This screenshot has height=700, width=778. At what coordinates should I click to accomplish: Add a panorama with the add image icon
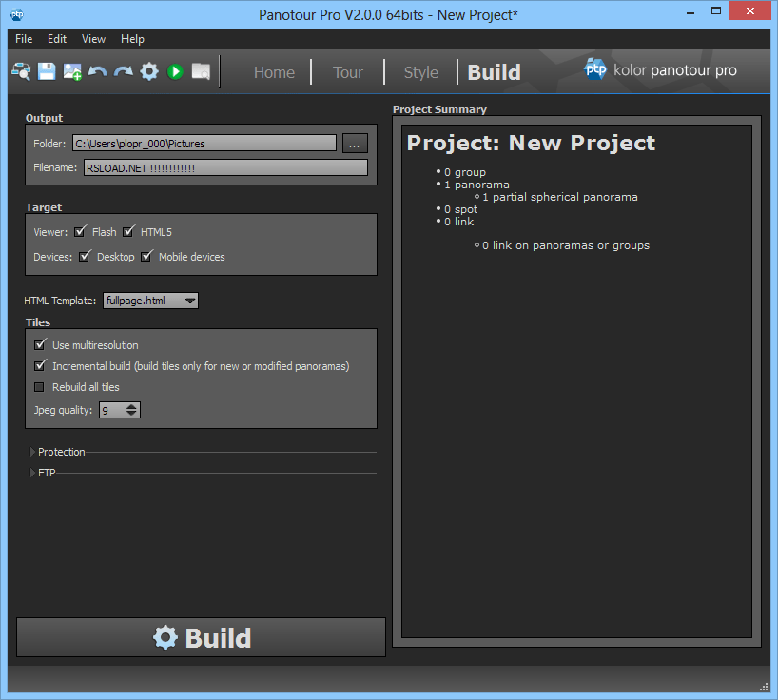(x=71, y=71)
